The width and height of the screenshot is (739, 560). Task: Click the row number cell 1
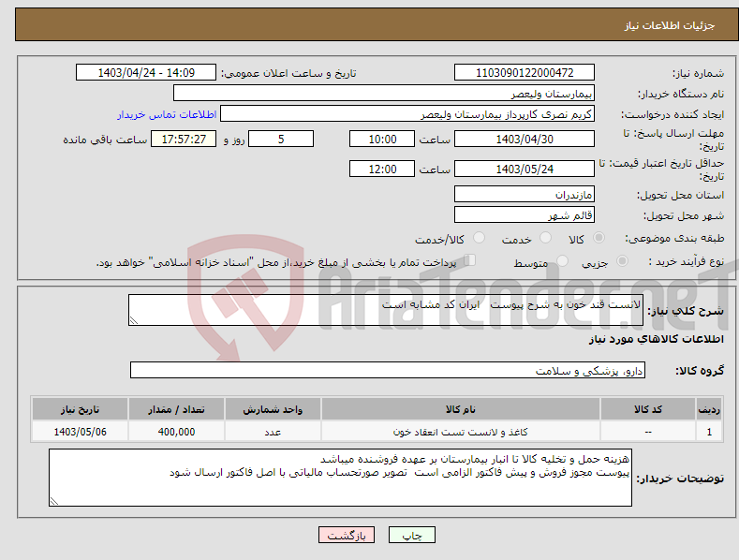click(x=709, y=432)
